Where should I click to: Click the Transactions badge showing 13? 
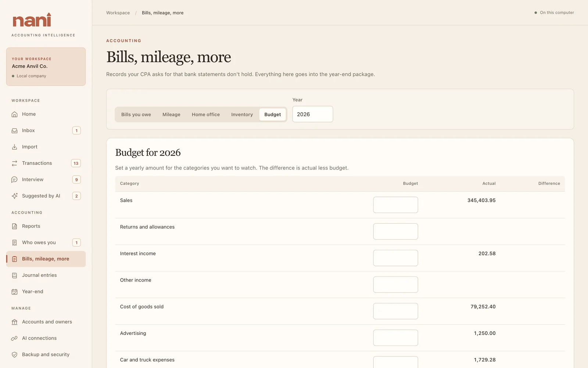pos(76,163)
